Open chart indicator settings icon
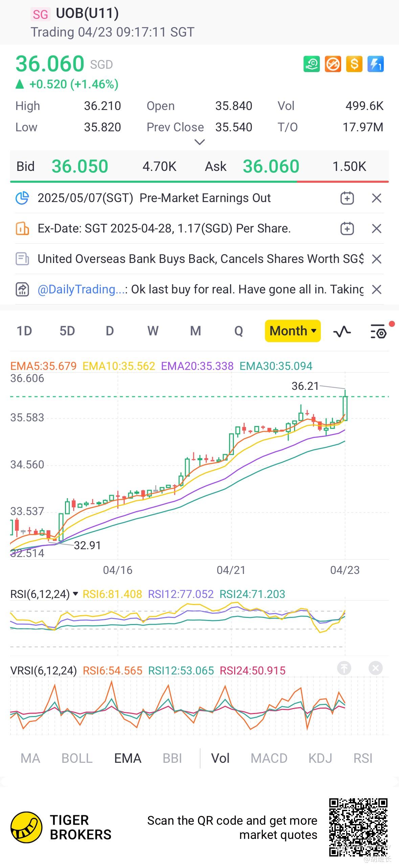Screen dimensions: 399x868 coord(379,331)
